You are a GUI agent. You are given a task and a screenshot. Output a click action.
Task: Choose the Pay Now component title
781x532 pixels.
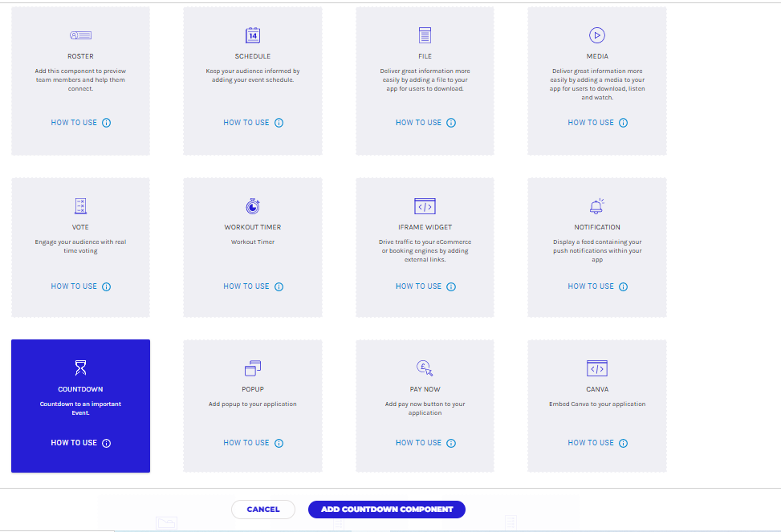point(425,389)
